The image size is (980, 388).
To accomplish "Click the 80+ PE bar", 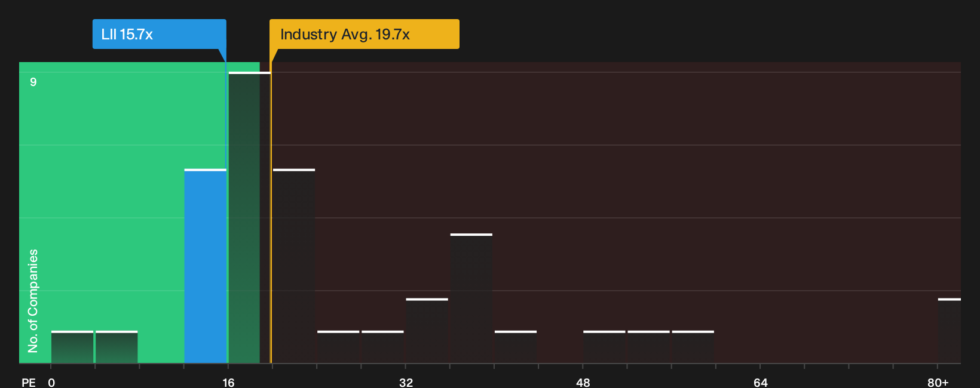I will click(x=950, y=331).
